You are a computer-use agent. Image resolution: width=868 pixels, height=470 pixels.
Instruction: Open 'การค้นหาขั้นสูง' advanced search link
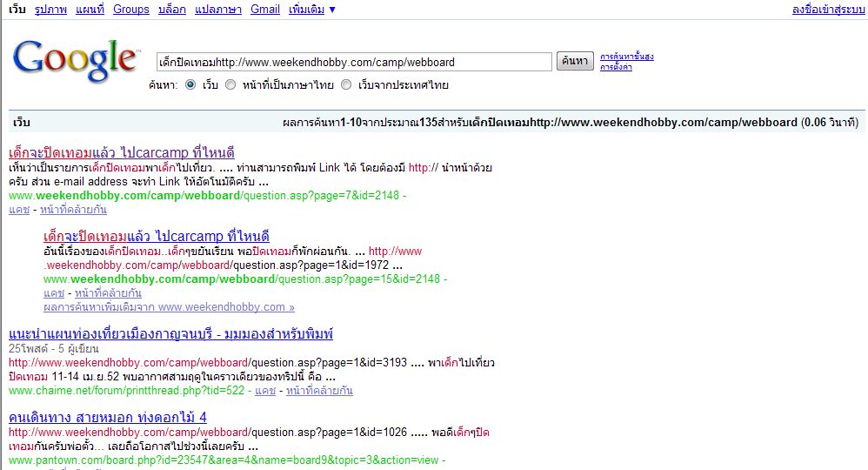(626, 57)
